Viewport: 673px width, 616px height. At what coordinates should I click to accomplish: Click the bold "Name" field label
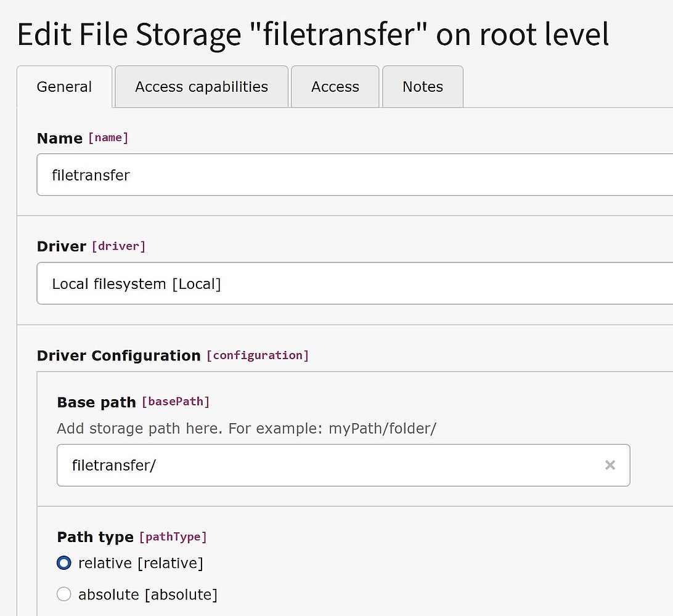click(x=60, y=138)
